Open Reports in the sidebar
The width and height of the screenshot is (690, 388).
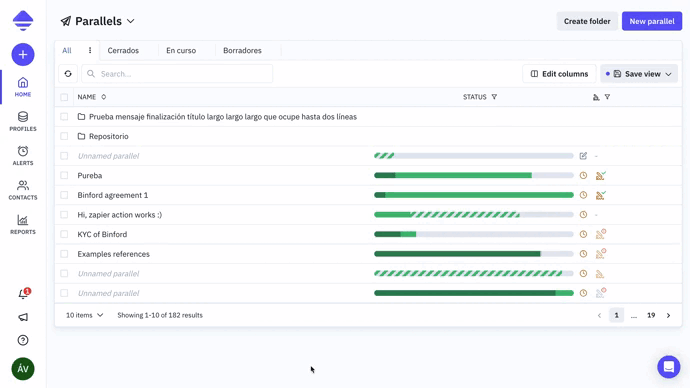23,224
